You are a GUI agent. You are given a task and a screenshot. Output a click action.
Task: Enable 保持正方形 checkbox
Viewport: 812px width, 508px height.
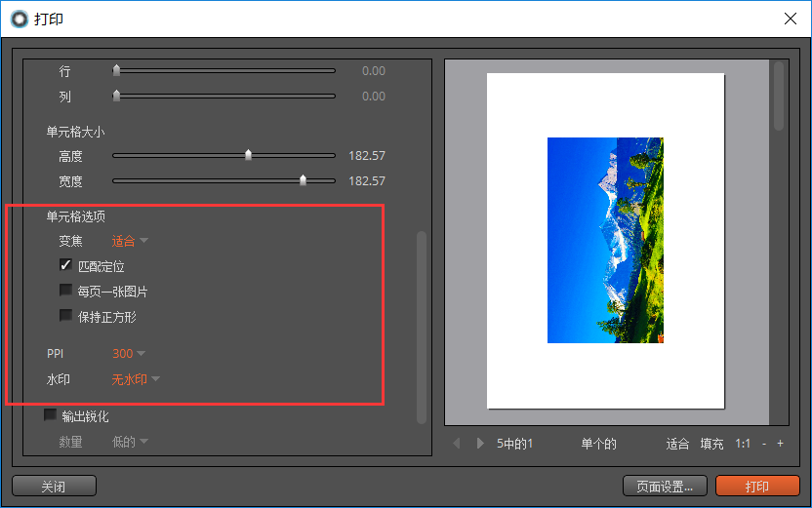click(65, 316)
